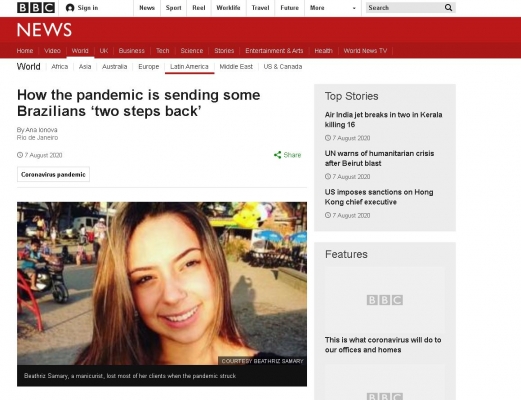The height and width of the screenshot is (400, 521).
Task: Click the search magnifier icon
Action: [x=448, y=8]
